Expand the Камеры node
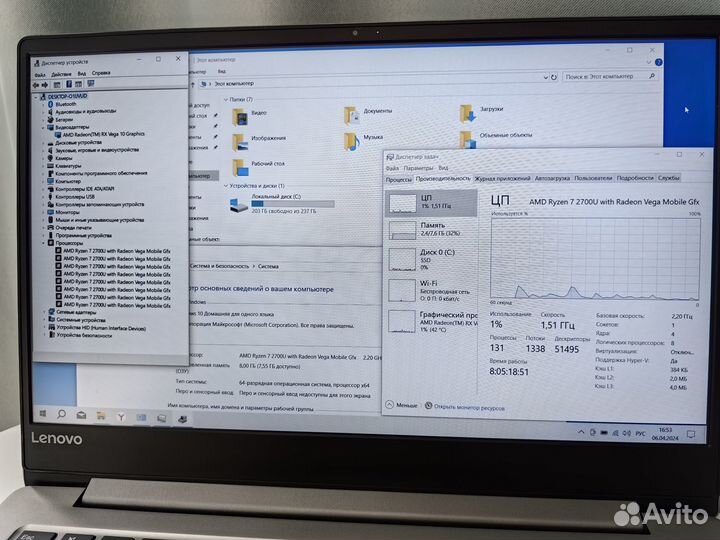 point(44,158)
